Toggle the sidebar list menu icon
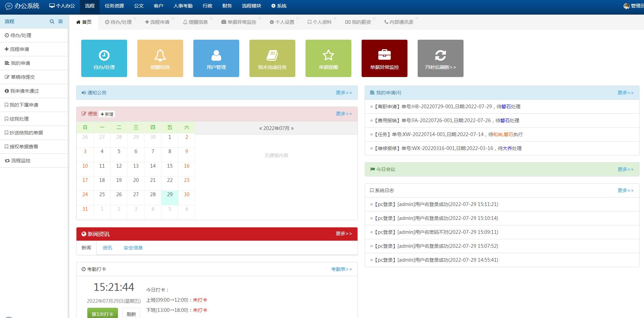 tap(60, 21)
